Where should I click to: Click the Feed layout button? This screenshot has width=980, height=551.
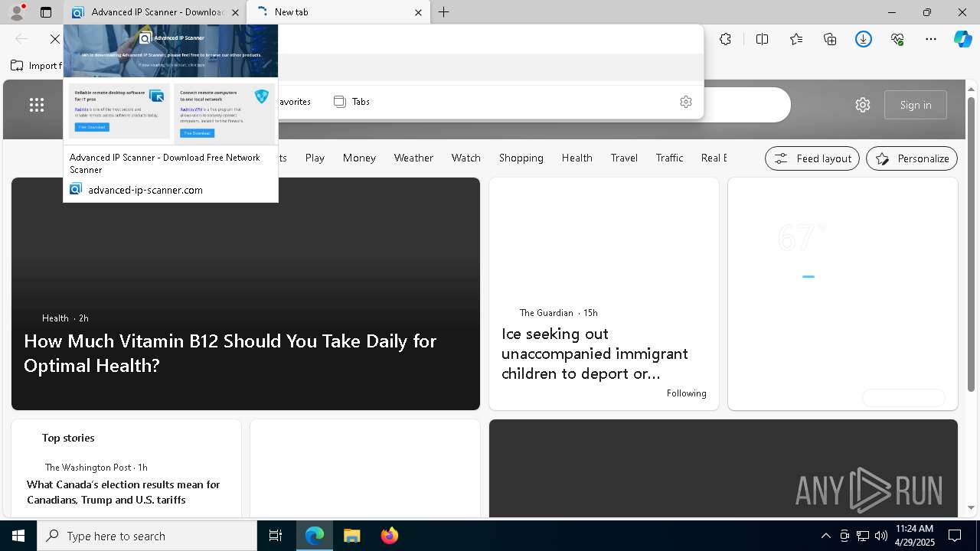(812, 158)
